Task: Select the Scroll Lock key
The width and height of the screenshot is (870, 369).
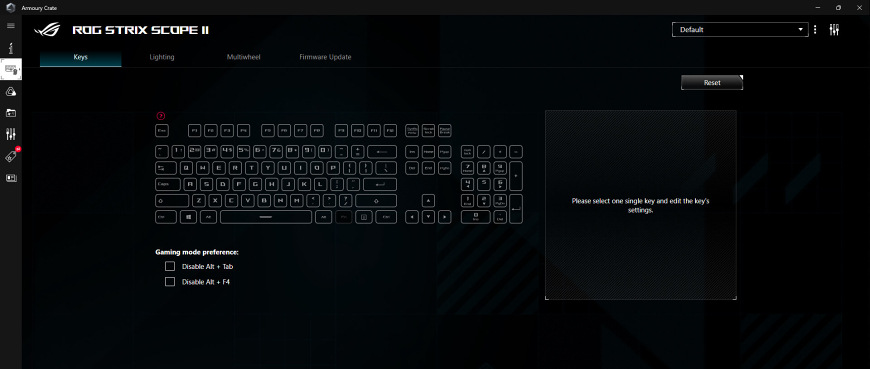Action: pyautogui.click(x=428, y=130)
